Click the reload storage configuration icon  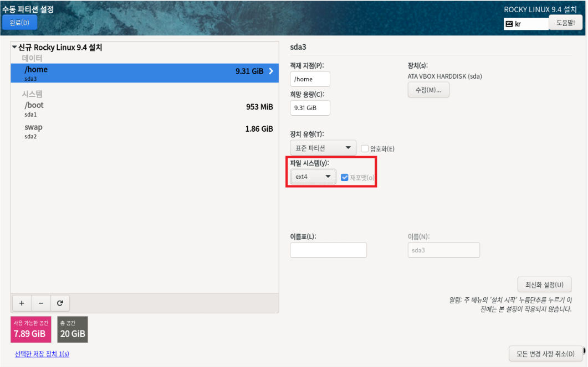tap(60, 303)
